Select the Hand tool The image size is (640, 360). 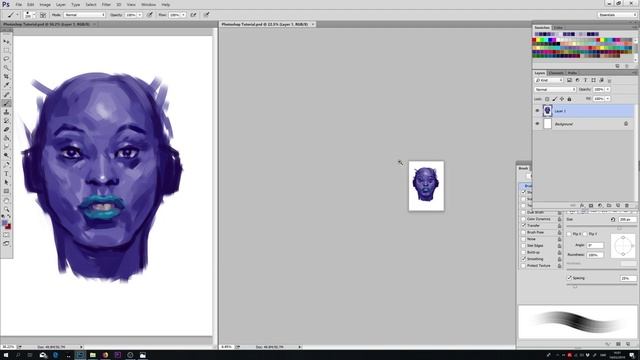(x=6, y=200)
